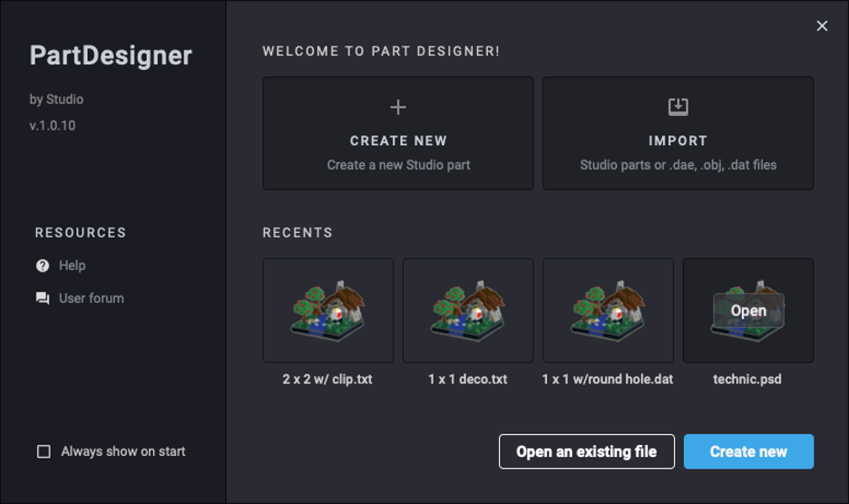This screenshot has width=849, height=504.
Task: Select the CREATE NEW card title
Action: click(x=398, y=141)
